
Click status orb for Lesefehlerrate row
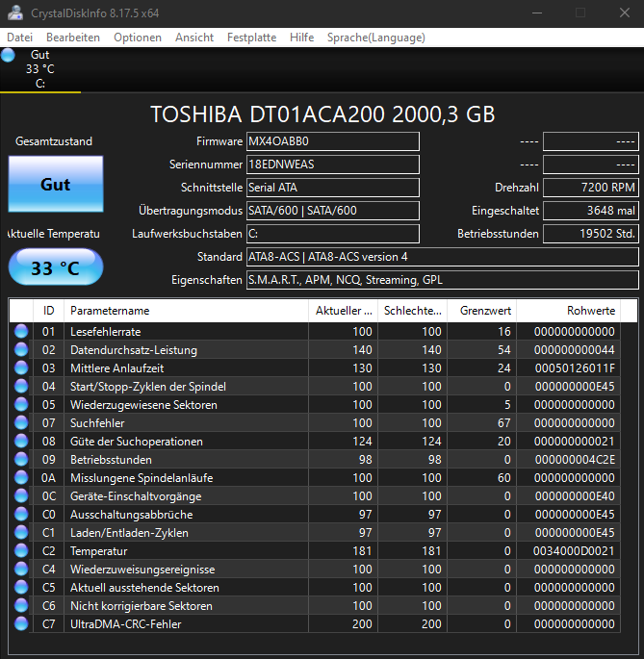21,331
